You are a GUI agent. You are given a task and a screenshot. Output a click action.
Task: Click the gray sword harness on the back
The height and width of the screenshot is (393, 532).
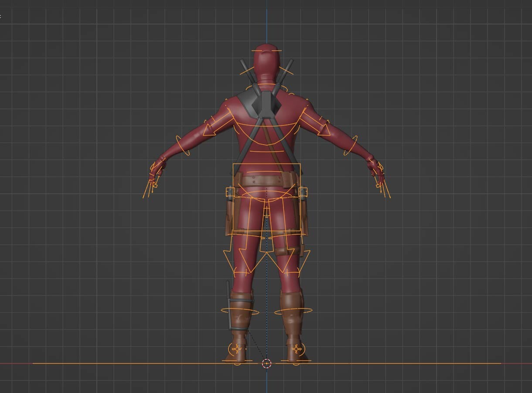click(x=266, y=105)
